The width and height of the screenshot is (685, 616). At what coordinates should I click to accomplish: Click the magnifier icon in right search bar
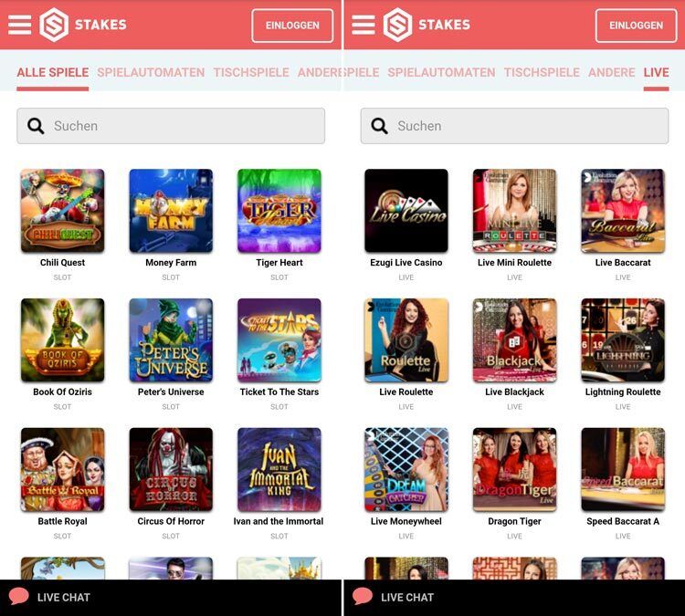tap(380, 126)
